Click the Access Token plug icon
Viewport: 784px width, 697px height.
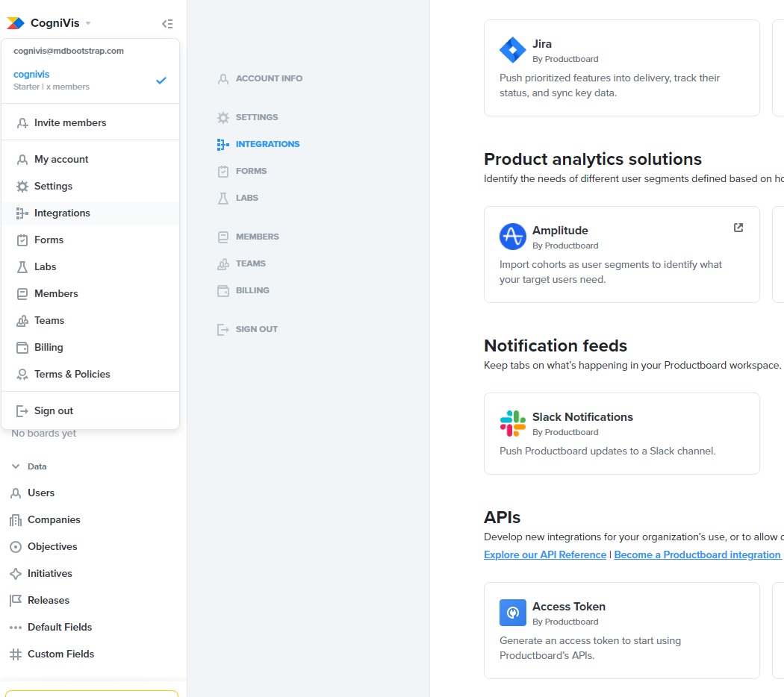[x=512, y=613]
